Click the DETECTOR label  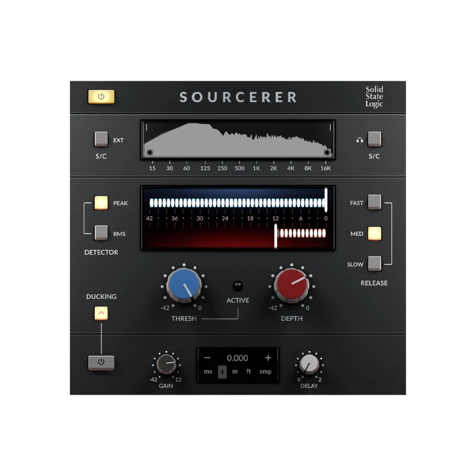tap(101, 252)
